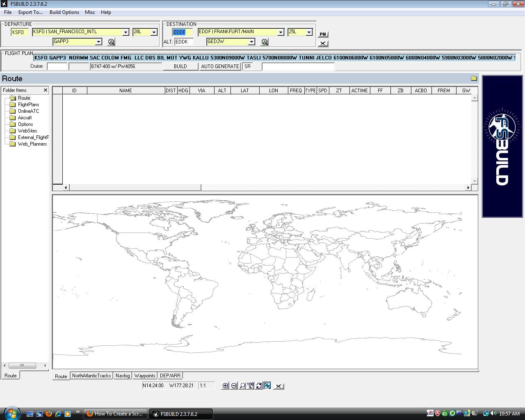Image resolution: width=525 pixels, height=420 pixels.
Task: Select the Route tab under folder panel
Action: tap(11, 376)
